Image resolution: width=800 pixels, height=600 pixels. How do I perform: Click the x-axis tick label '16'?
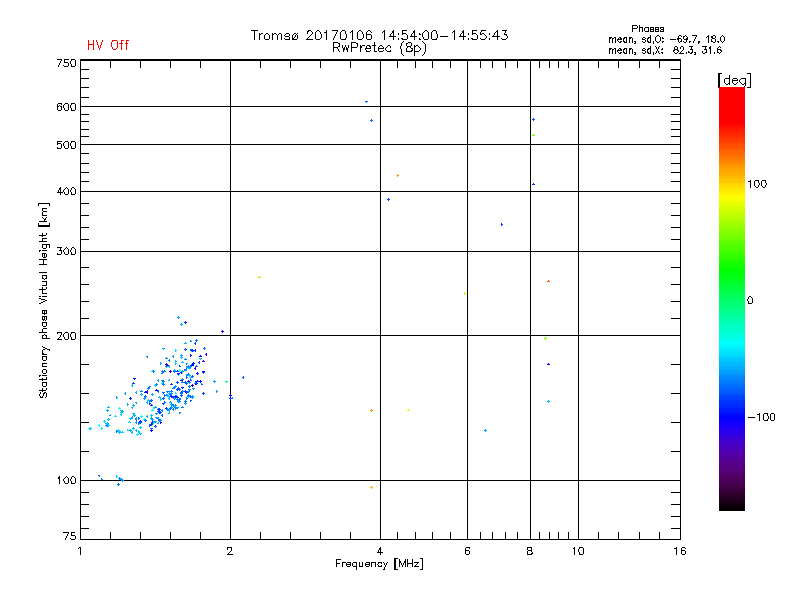[x=680, y=551]
